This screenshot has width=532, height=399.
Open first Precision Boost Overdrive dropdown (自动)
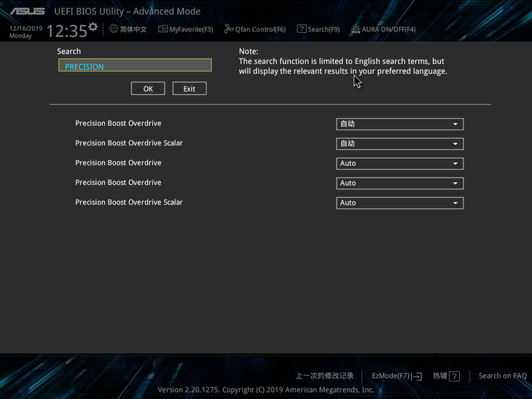click(399, 124)
